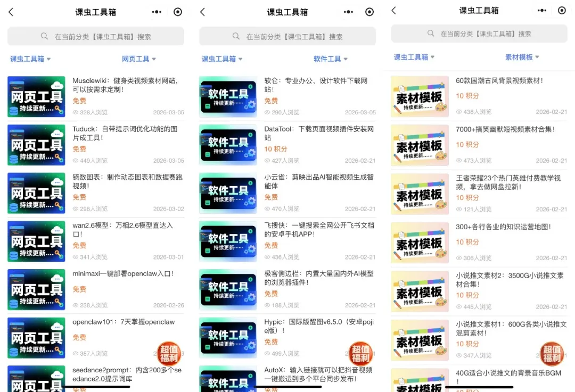Open the 网页工具 thumbnail for Musclewiki

coord(36,96)
